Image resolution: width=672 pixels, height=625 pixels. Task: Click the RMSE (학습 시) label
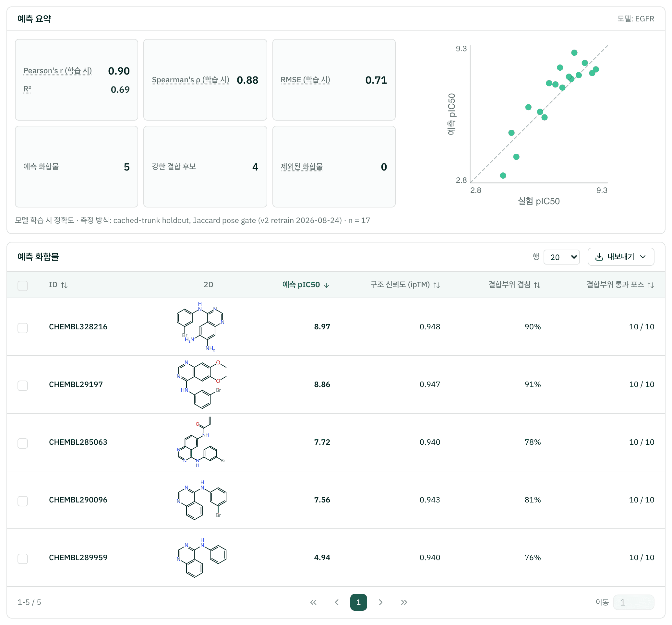pos(305,80)
